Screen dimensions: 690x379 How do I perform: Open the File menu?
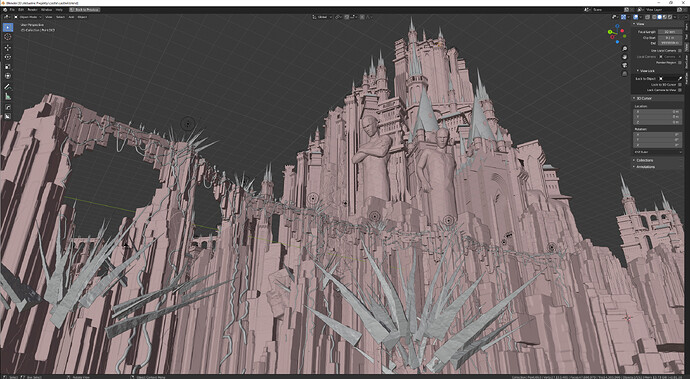(x=12, y=9)
